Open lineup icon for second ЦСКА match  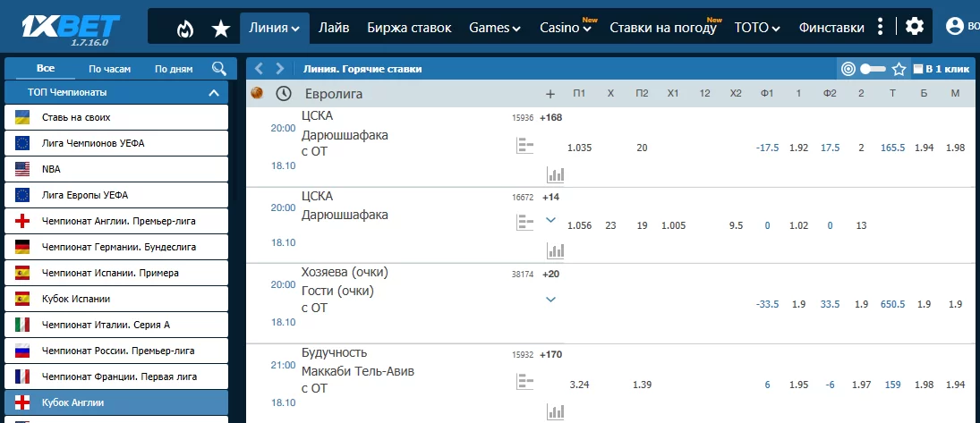525,223
